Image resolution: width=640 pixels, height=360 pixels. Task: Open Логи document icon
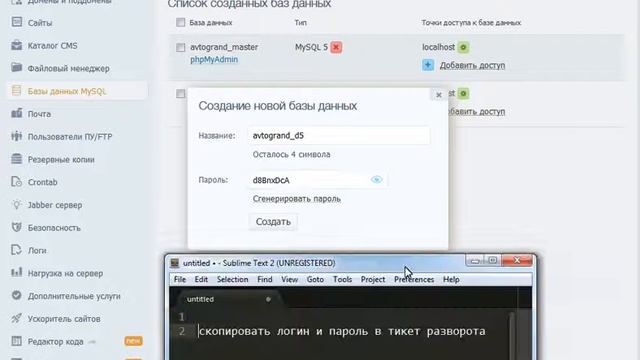(17, 250)
